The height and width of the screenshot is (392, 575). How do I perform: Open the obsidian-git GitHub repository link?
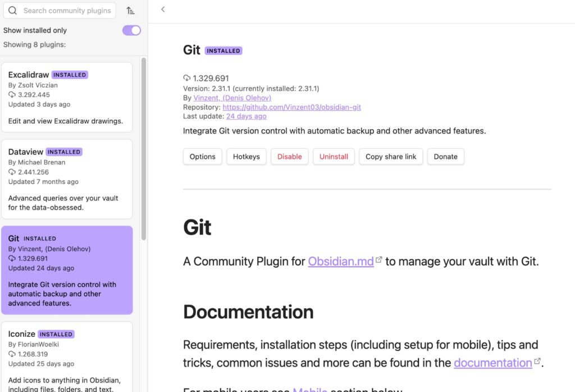click(290, 107)
